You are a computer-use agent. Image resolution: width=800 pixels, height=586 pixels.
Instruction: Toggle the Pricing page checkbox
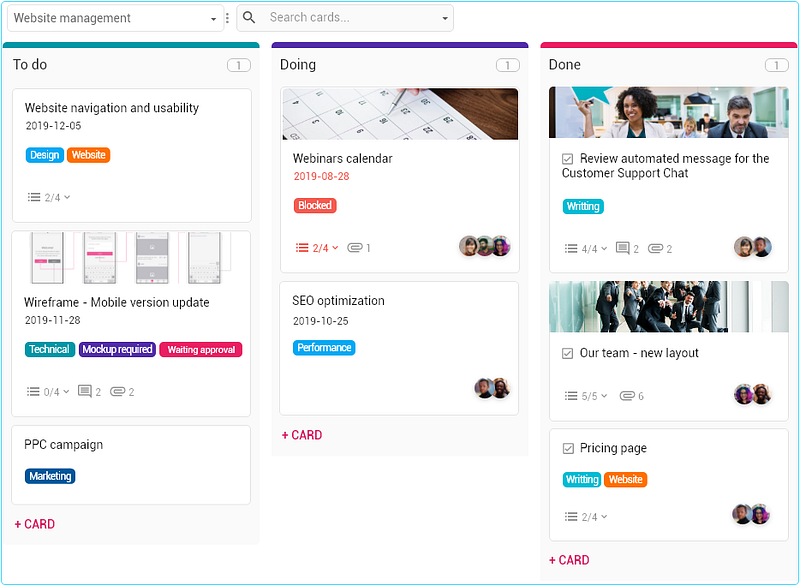(x=568, y=448)
